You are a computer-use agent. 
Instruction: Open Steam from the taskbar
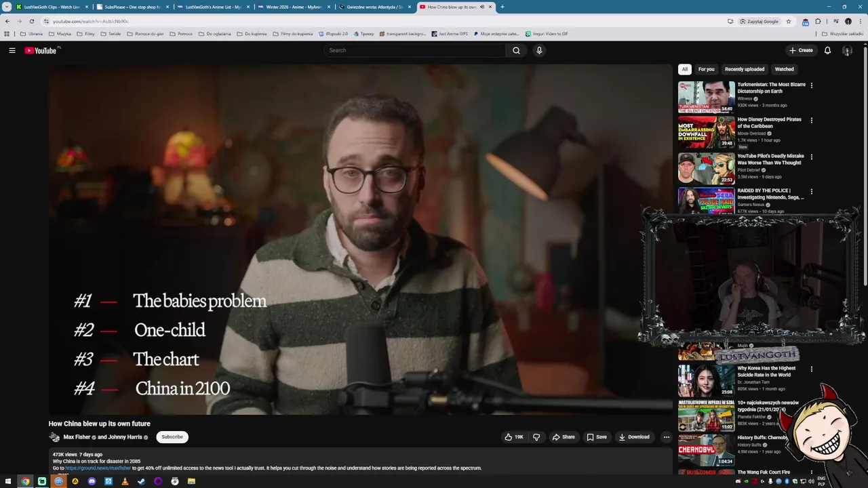(141, 481)
